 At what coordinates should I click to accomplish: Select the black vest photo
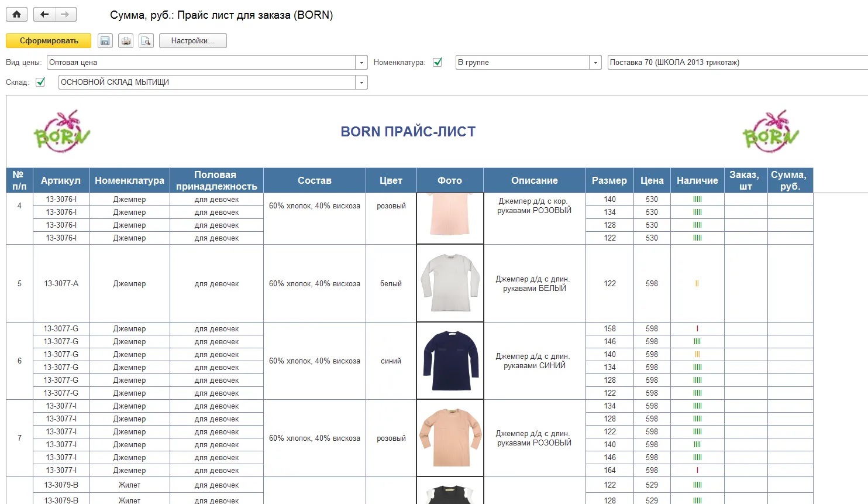(x=450, y=491)
